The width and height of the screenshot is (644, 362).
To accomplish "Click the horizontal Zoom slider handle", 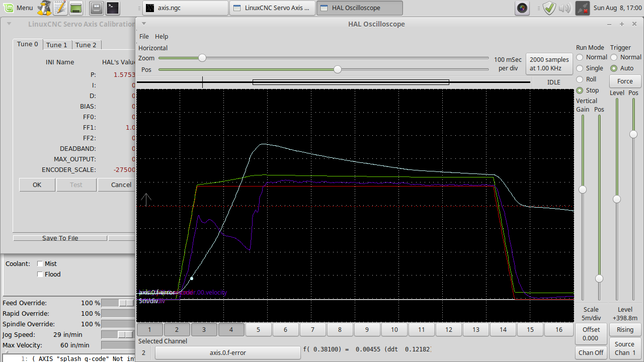I will pos(202,58).
